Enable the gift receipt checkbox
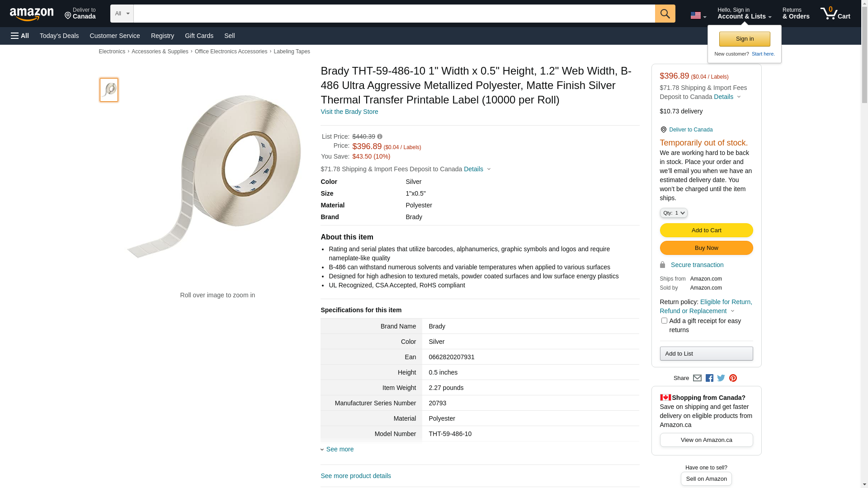This screenshot has width=868, height=488. (x=664, y=321)
